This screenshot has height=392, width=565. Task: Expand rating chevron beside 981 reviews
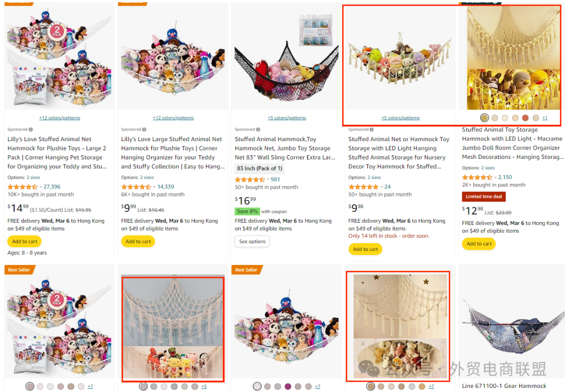point(268,180)
